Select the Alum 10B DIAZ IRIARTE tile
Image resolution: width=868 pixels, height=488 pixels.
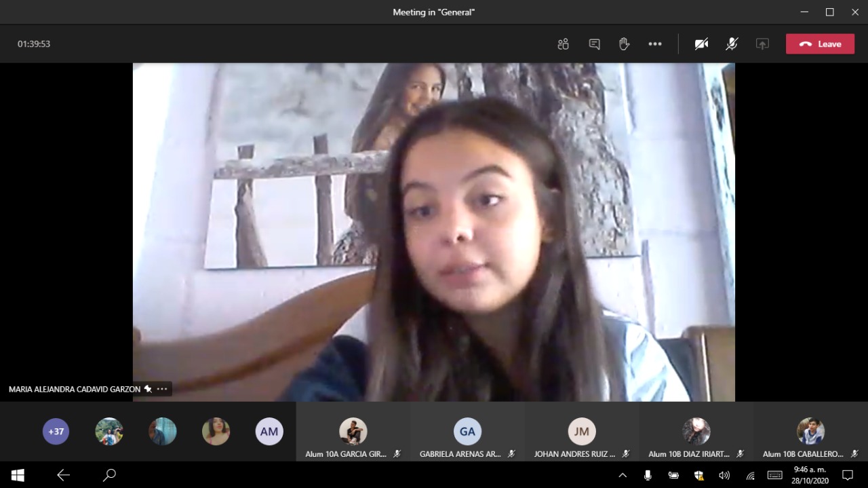click(696, 432)
